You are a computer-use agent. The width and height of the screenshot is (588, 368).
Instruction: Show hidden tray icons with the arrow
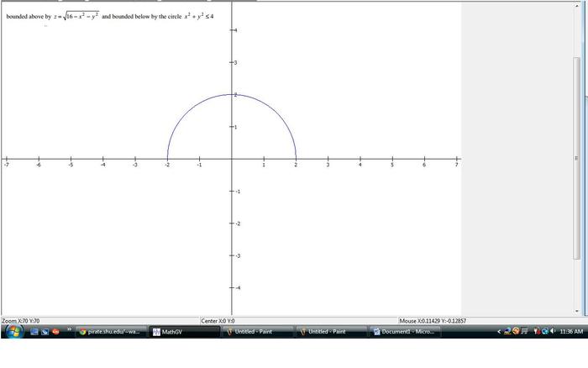499,332
